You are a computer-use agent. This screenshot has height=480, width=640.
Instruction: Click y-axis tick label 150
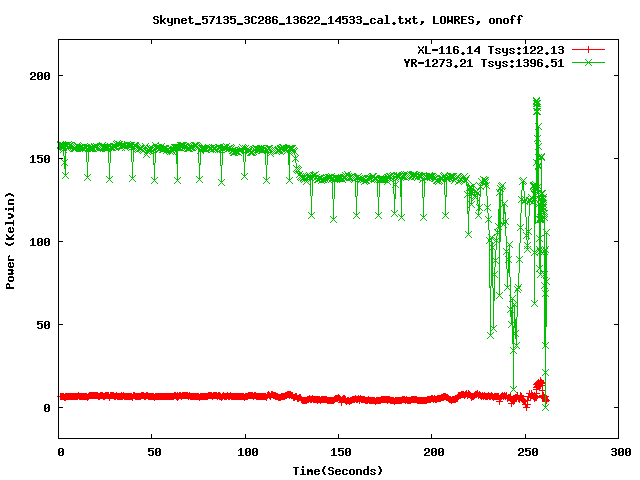pyautogui.click(x=40, y=159)
